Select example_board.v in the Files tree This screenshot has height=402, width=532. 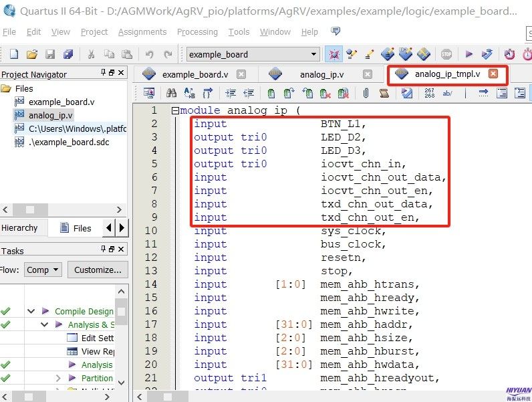[x=61, y=102]
